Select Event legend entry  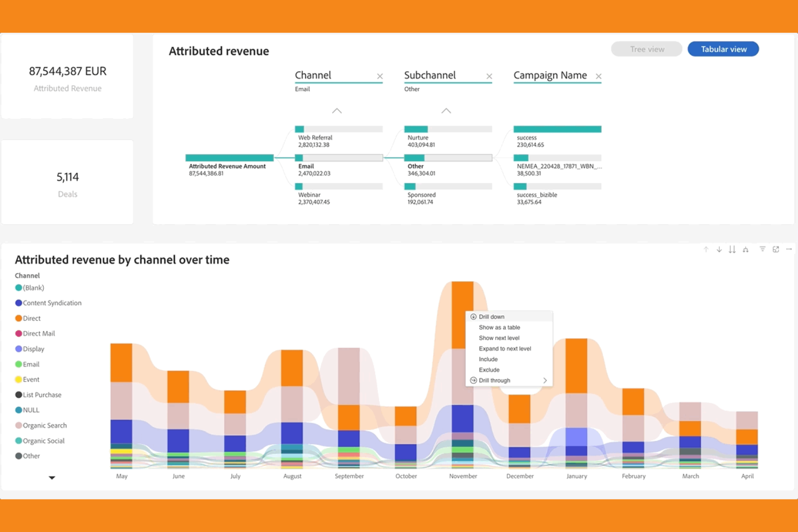click(27, 379)
